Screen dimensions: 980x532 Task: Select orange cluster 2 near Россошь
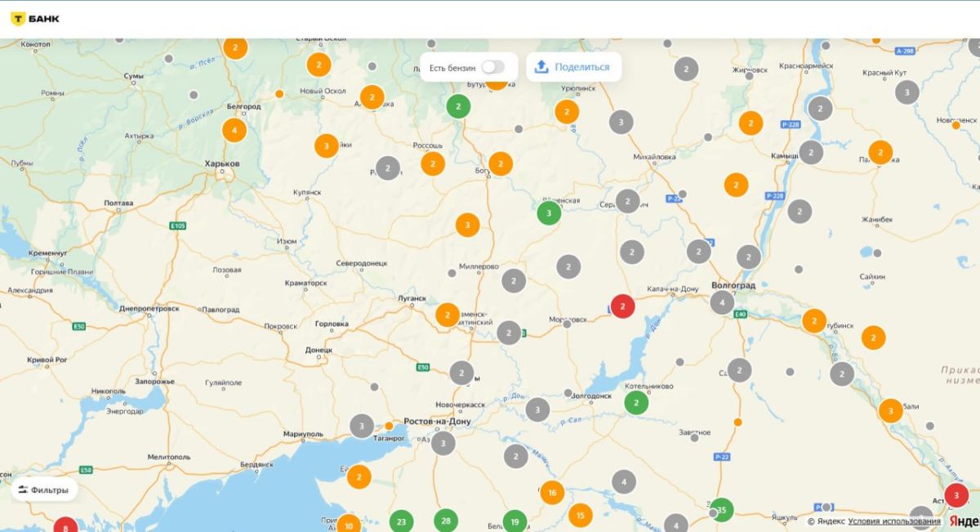[433, 163]
